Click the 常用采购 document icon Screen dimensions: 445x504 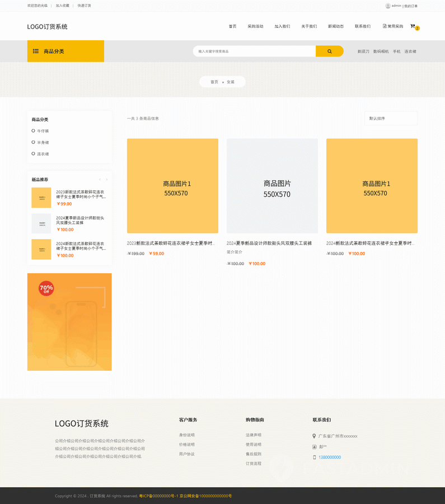pos(385,26)
